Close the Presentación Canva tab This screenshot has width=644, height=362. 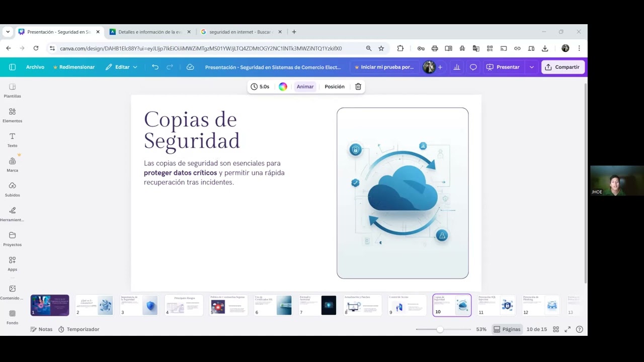[x=98, y=32]
